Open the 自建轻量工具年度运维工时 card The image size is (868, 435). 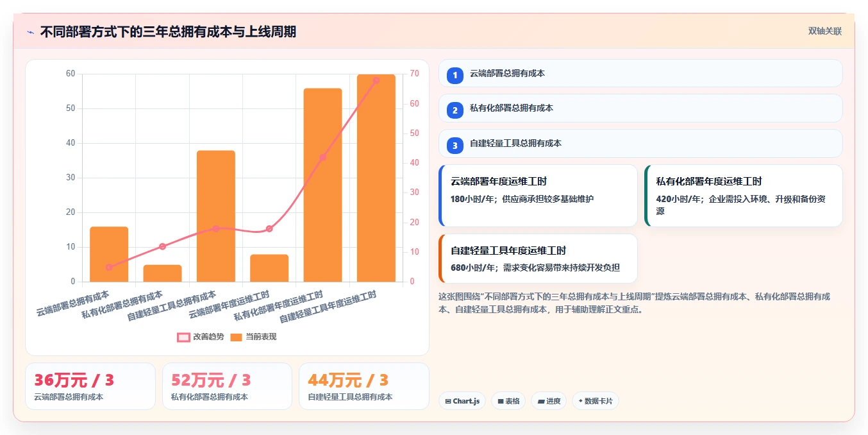(x=538, y=259)
